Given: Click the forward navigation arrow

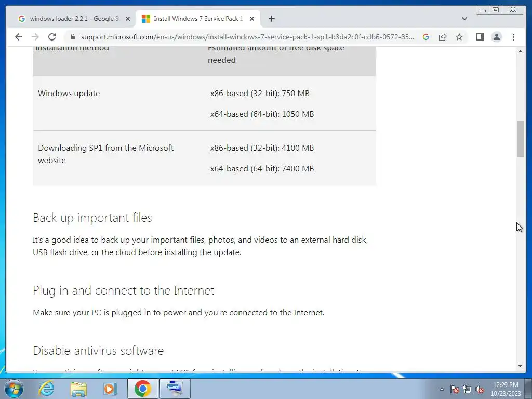Looking at the screenshot, I should tap(35, 37).
